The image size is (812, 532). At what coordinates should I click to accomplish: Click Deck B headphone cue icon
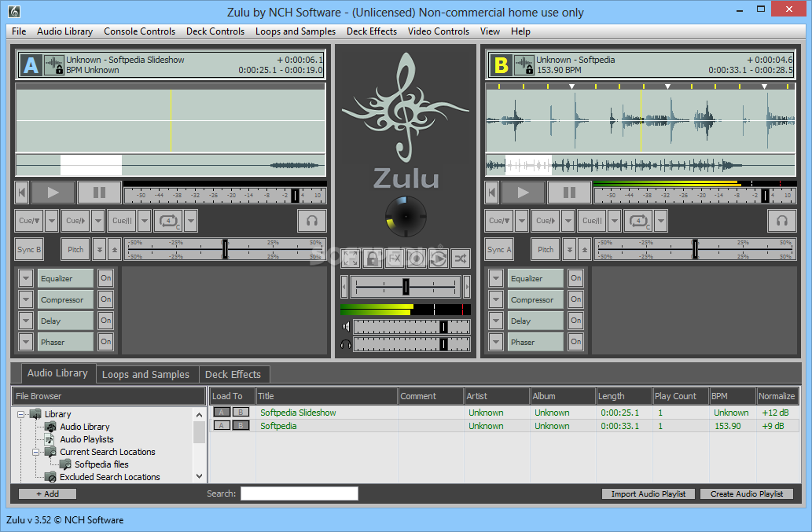tap(782, 221)
